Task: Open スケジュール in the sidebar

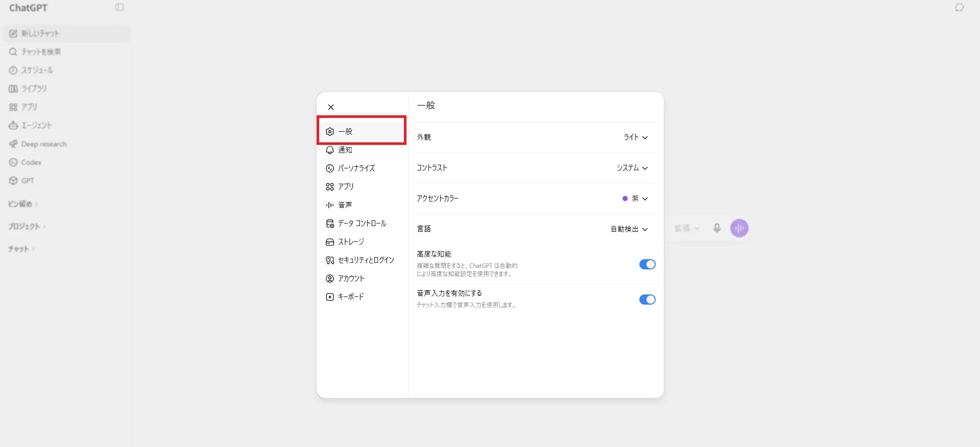Action: coord(66,70)
